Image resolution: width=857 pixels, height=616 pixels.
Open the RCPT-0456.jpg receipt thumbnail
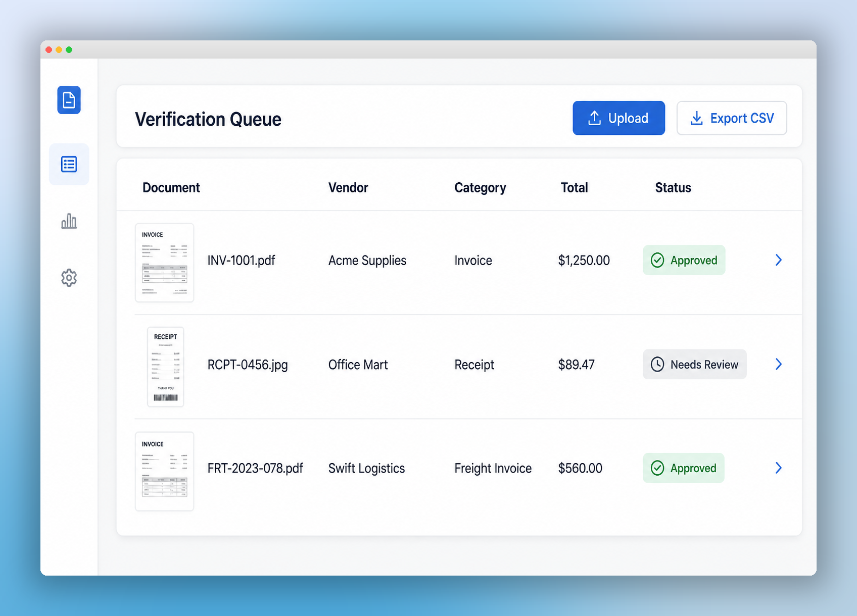(165, 367)
